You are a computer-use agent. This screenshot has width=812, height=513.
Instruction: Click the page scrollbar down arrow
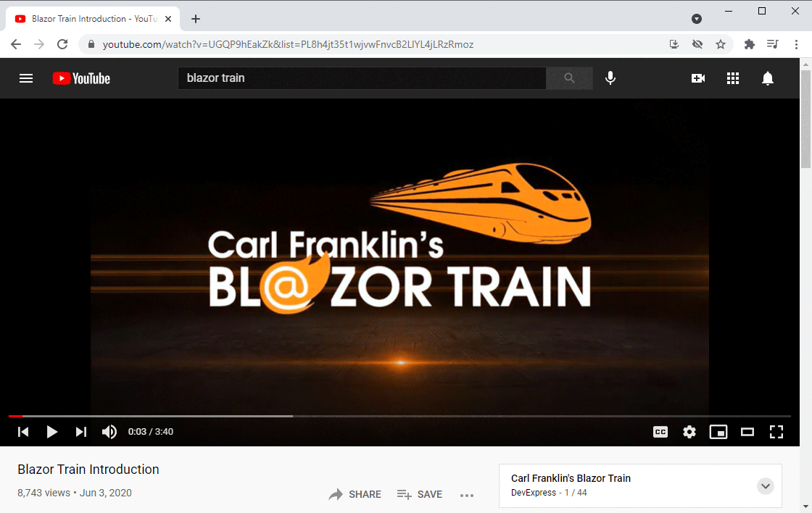click(x=805, y=506)
